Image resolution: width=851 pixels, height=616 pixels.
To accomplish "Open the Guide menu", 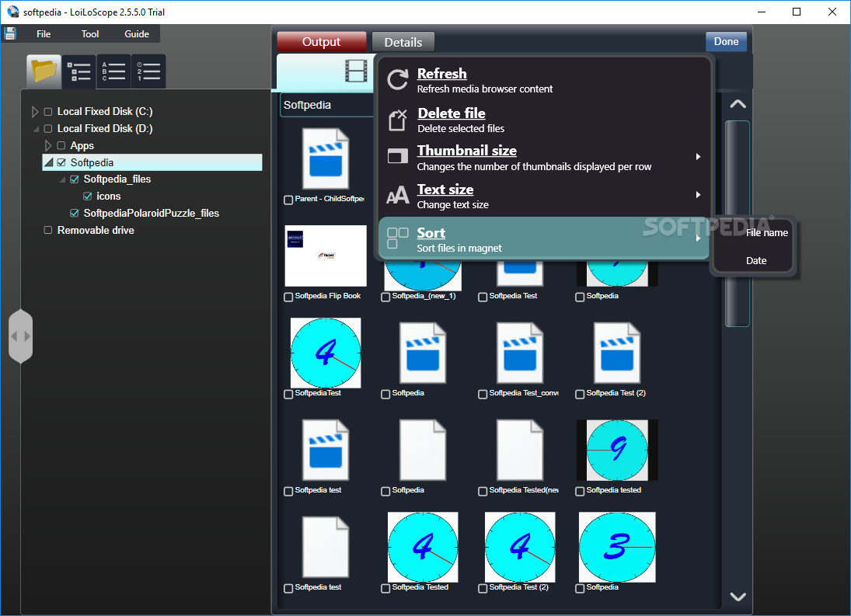I will (137, 33).
